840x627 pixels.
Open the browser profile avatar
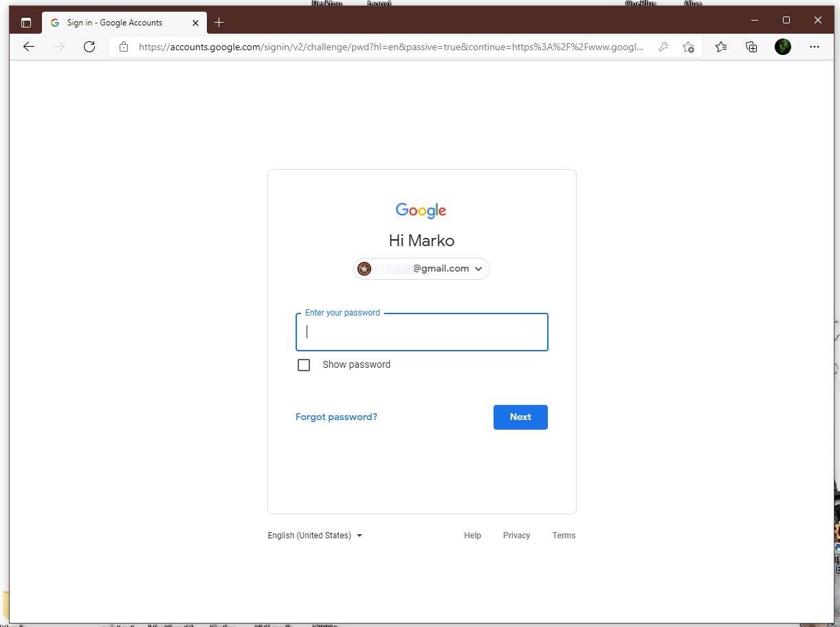(782, 47)
